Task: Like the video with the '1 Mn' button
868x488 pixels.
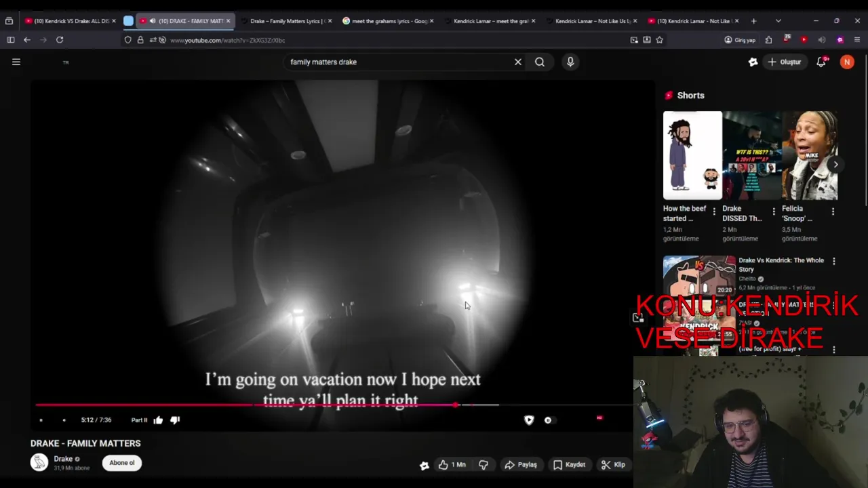Action: (x=452, y=465)
